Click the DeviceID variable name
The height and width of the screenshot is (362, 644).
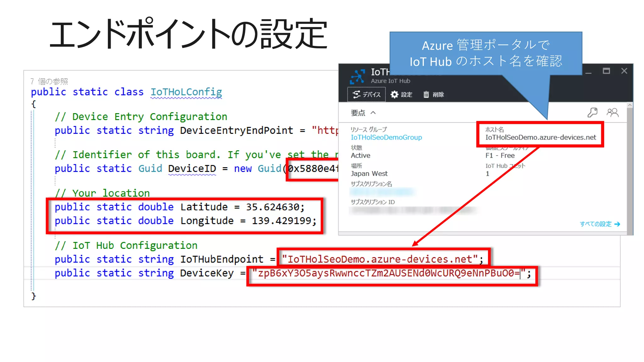[192, 168]
